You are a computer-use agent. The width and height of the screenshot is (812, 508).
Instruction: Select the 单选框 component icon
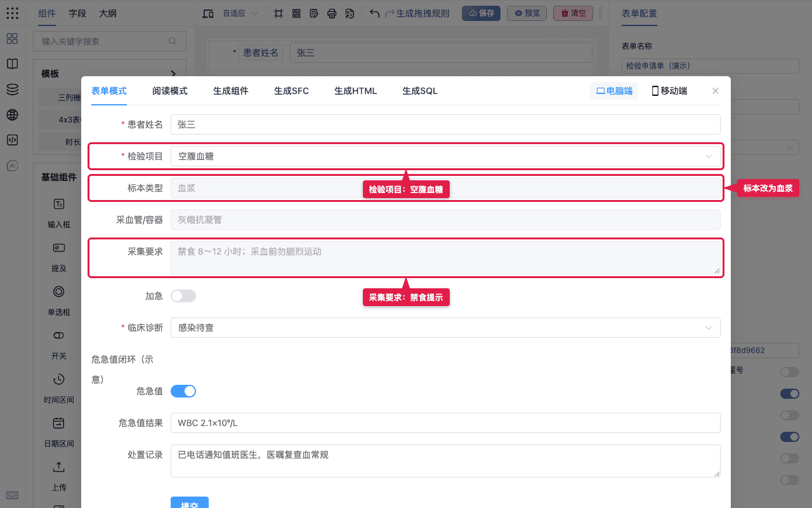click(x=59, y=291)
